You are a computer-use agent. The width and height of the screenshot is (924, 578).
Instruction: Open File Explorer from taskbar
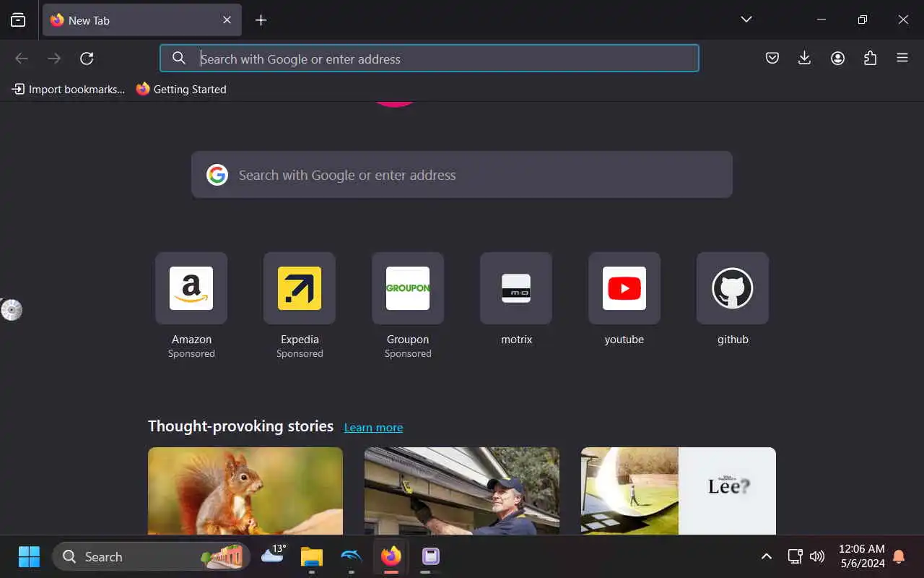pos(312,556)
